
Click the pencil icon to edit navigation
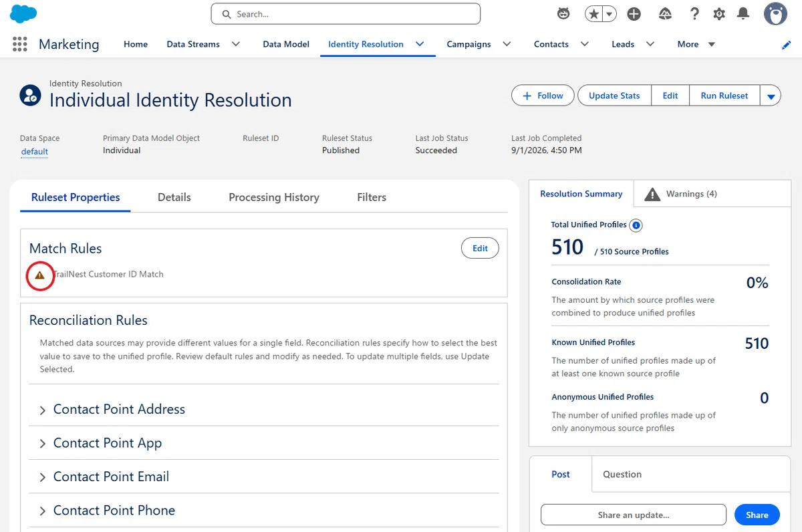tap(787, 45)
